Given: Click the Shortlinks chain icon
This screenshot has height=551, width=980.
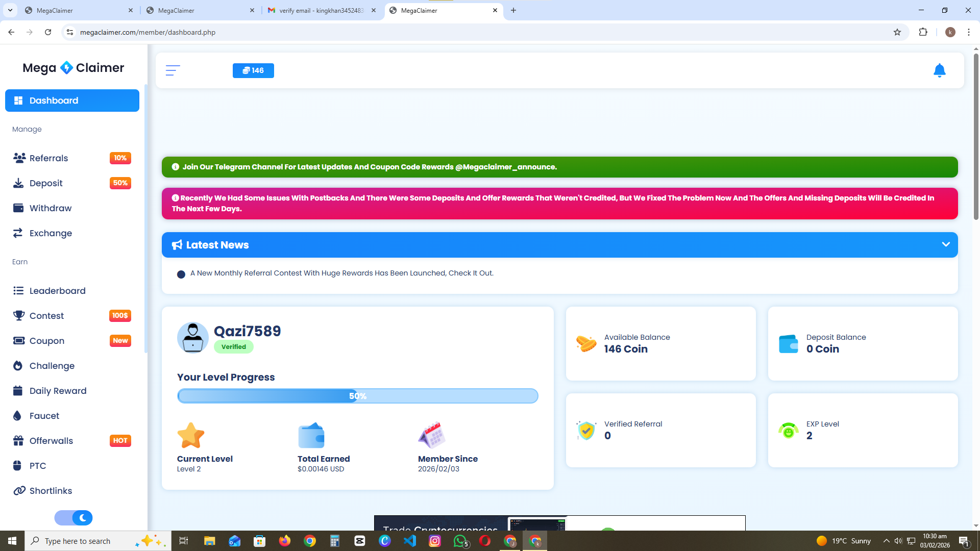Looking at the screenshot, I should click(x=19, y=491).
